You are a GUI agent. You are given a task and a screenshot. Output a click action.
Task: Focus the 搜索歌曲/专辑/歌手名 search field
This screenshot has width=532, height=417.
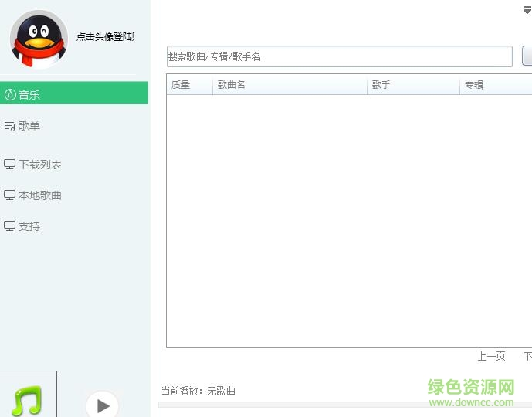(x=339, y=56)
